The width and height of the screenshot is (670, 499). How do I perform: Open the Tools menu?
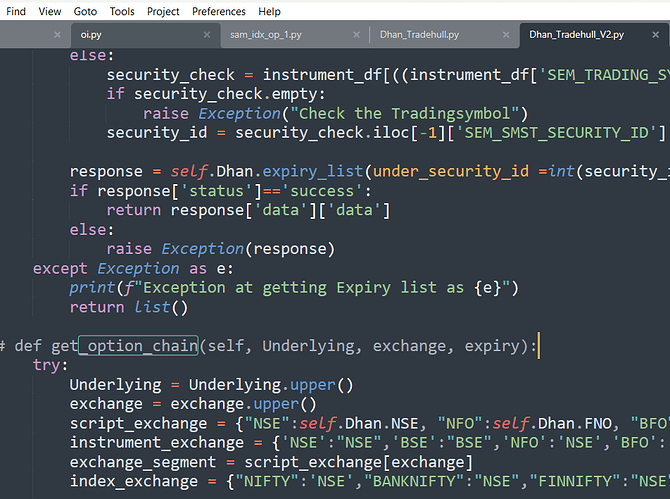[x=122, y=12]
